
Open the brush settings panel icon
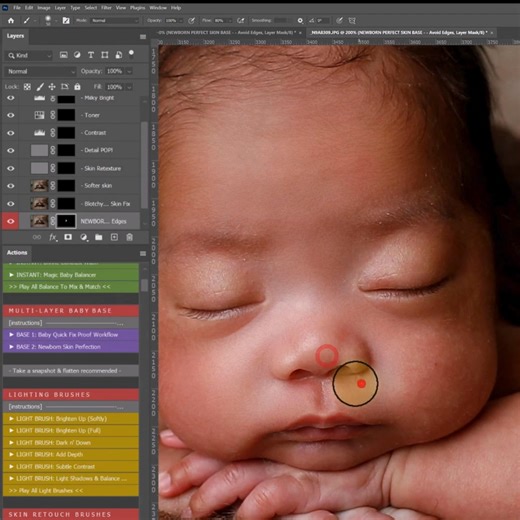(x=66, y=21)
